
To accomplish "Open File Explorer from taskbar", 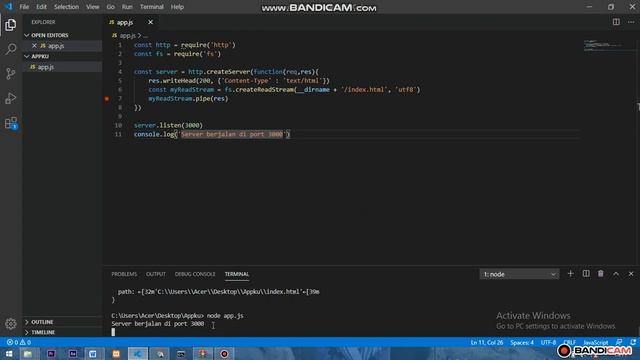I will click(28, 353).
